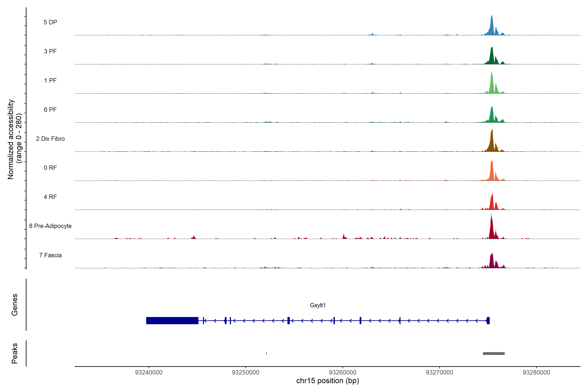Select the 2 Div Fibro label

pyautogui.click(x=50, y=139)
